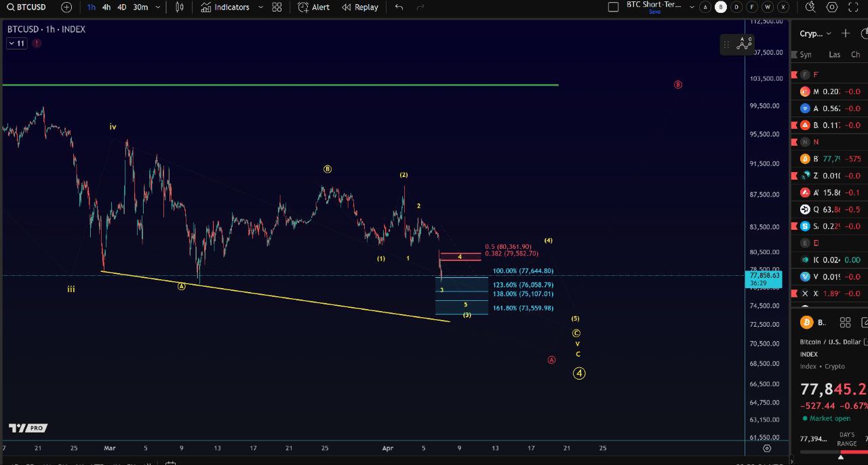
Task: Open the candlestick chart style selector
Action: 180,7
